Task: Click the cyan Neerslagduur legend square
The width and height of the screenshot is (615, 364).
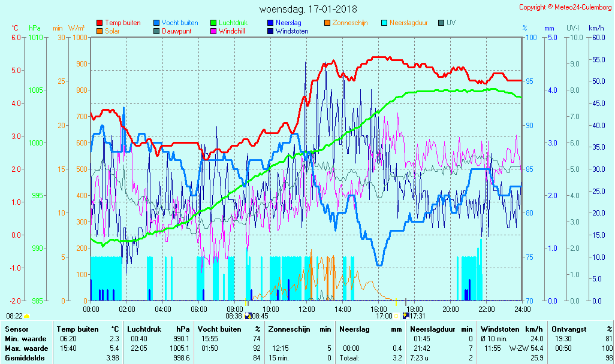Action: pyautogui.click(x=385, y=23)
